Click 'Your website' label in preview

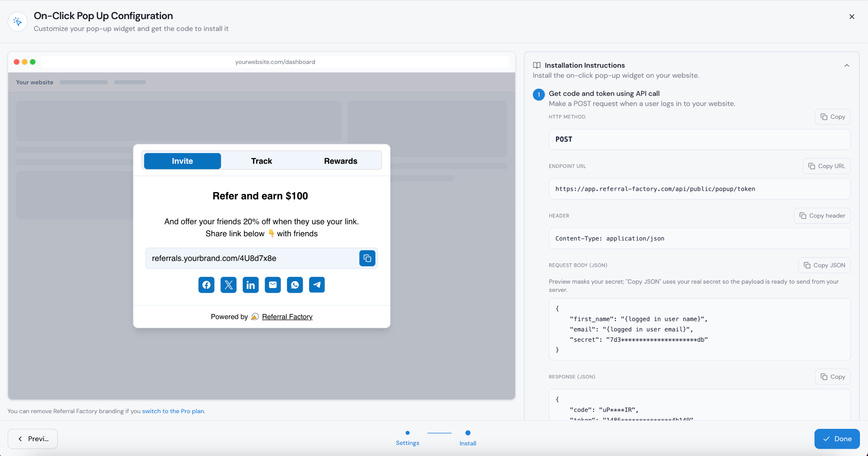tap(35, 82)
